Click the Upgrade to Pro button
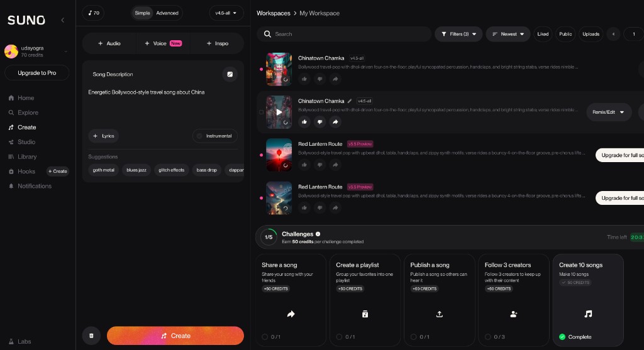Screen dimensions: 644x350 37,73
